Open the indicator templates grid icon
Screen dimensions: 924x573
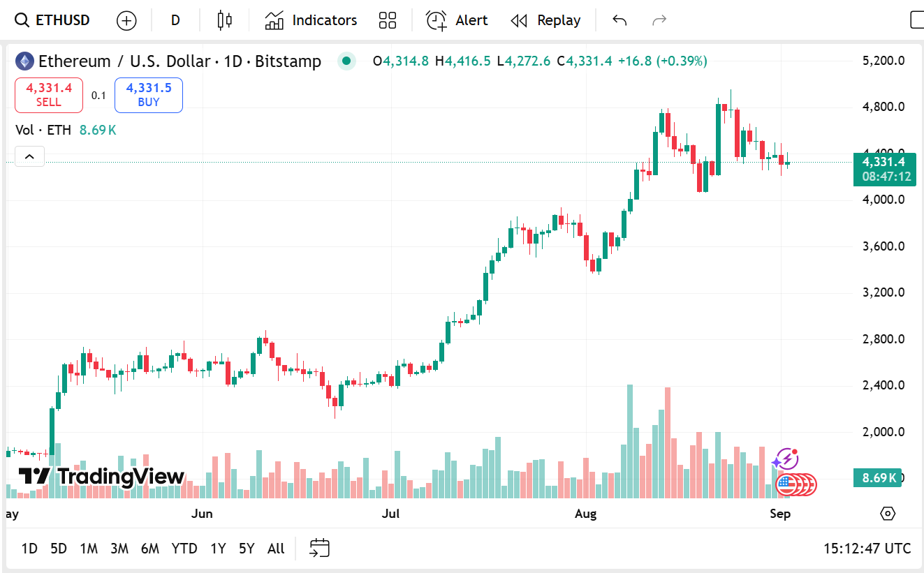pyautogui.click(x=388, y=20)
